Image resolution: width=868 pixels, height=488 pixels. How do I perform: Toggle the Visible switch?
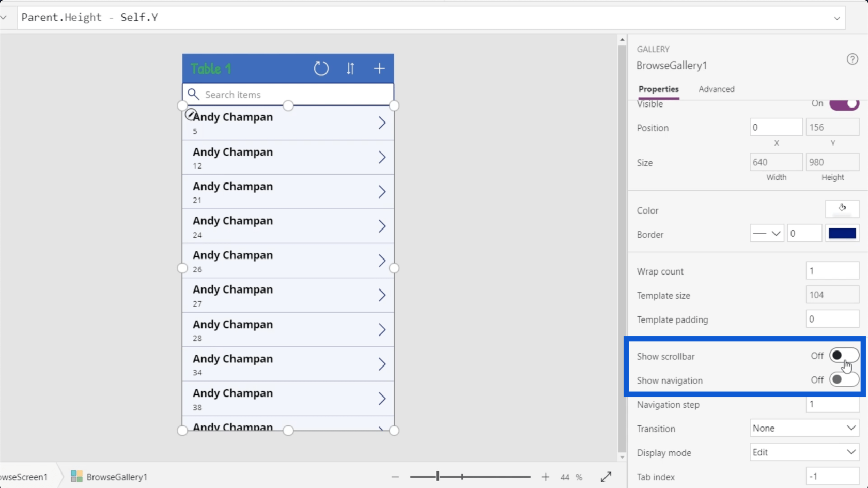[x=844, y=104]
